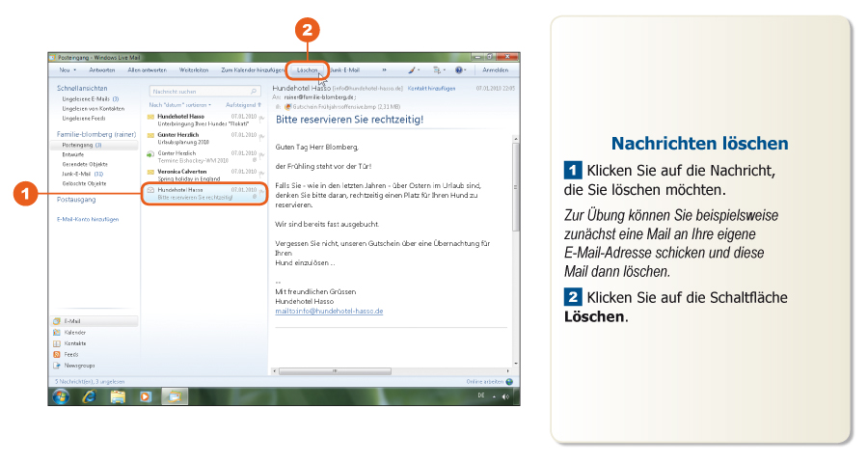This screenshot has height=463, width=868.
Task: Toggle flag on the Veronica Calverton message
Action: (261, 173)
